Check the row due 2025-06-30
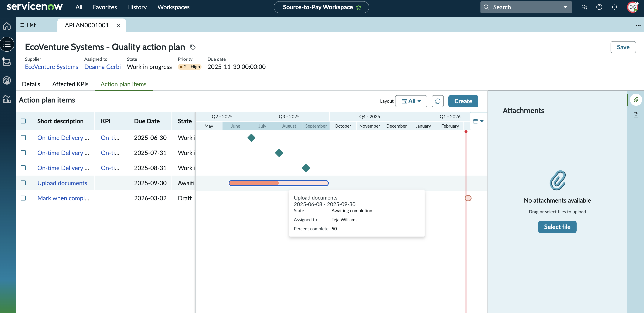The image size is (644, 313). [x=23, y=138]
